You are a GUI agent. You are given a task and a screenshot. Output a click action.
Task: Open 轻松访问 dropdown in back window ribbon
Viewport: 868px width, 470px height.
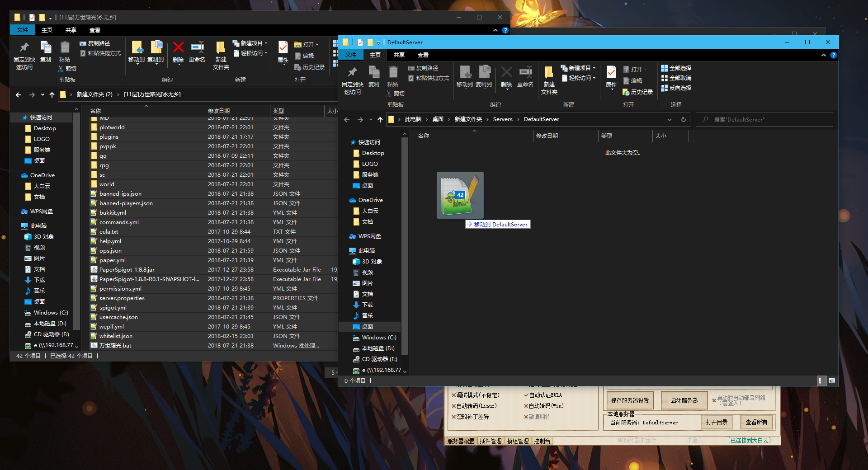click(x=250, y=53)
